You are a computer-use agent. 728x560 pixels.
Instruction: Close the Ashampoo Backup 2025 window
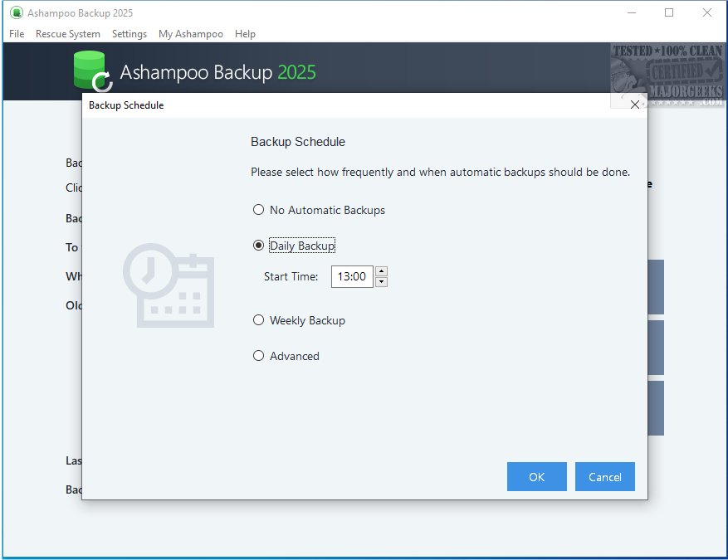click(x=707, y=12)
